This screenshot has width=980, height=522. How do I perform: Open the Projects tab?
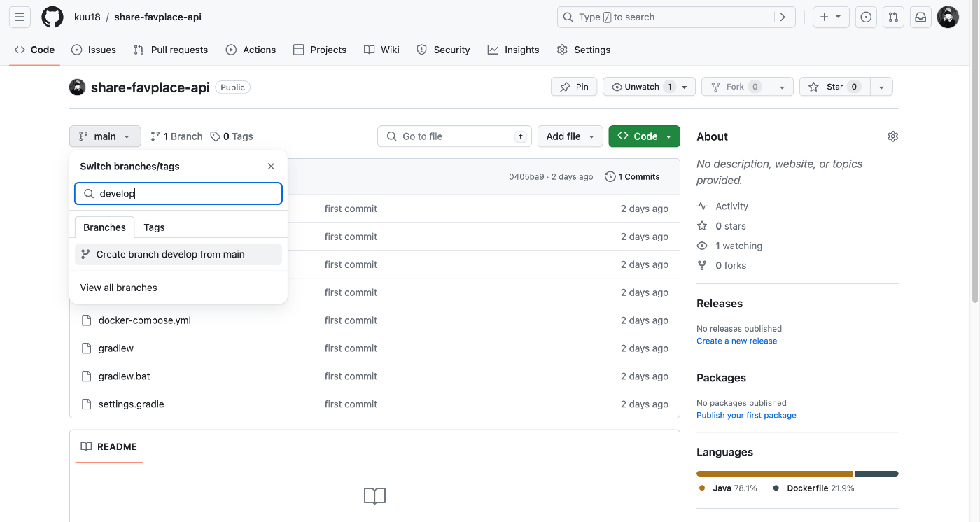pyautogui.click(x=320, y=50)
